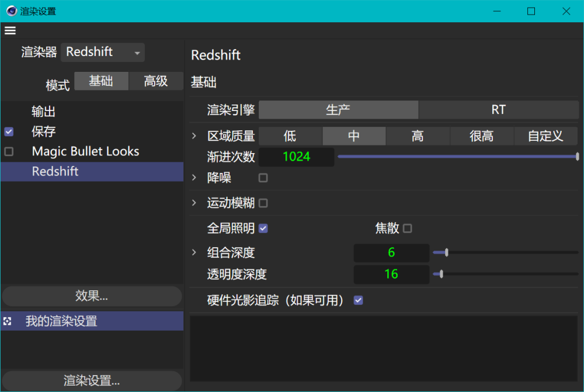The height and width of the screenshot is (392, 584).
Task: Close the 渲染设置 window
Action: [x=566, y=11]
